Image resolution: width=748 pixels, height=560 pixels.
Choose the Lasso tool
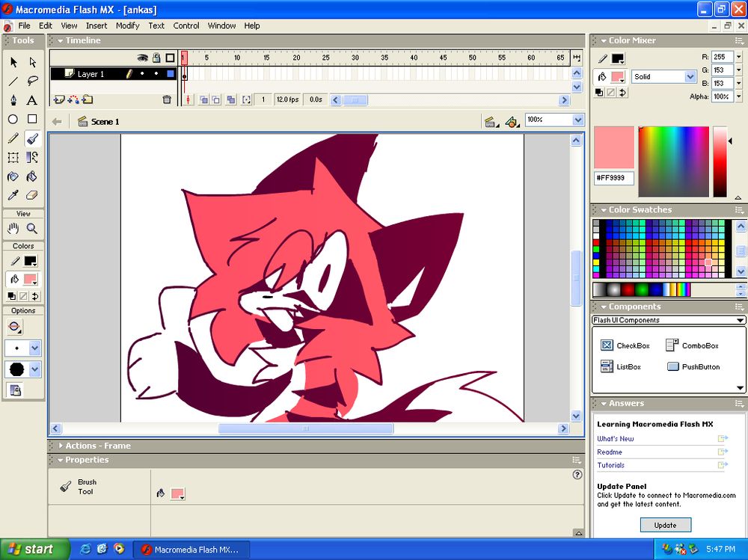tap(32, 81)
